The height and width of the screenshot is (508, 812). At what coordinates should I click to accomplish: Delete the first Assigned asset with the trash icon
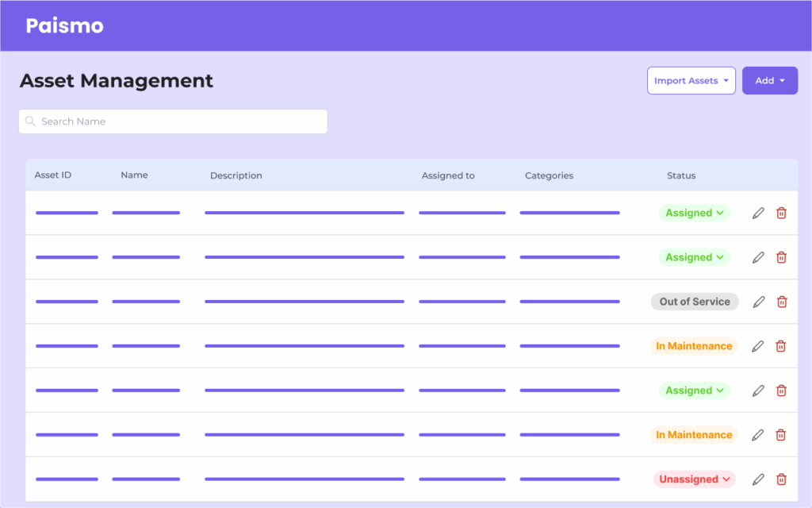click(x=781, y=213)
